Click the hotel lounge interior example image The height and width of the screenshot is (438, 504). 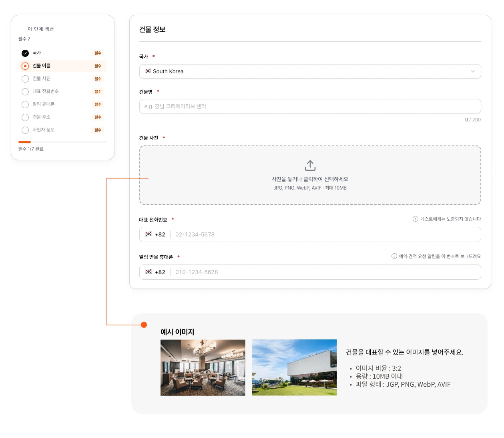pyautogui.click(x=203, y=367)
